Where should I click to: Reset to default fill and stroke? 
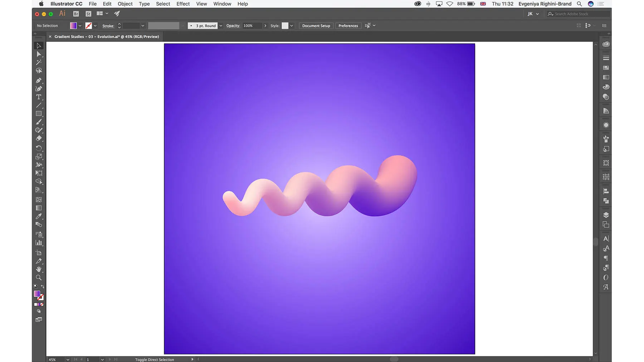35,287
